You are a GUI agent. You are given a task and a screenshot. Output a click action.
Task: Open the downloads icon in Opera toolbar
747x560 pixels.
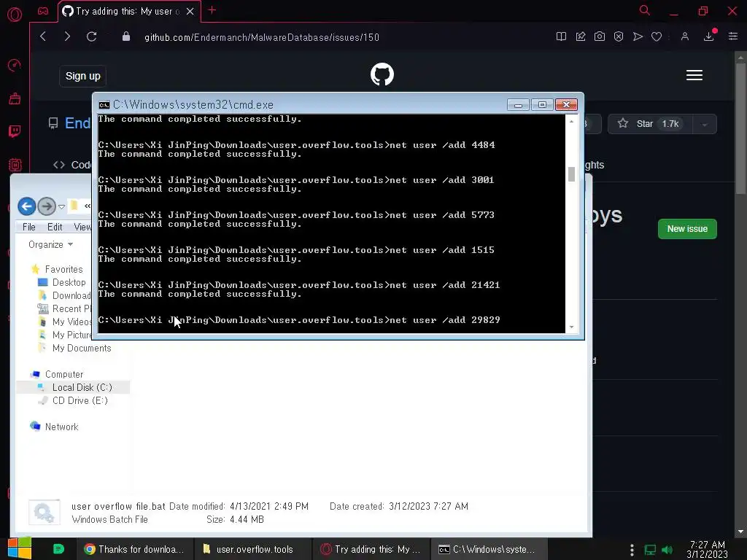pyautogui.click(x=709, y=36)
